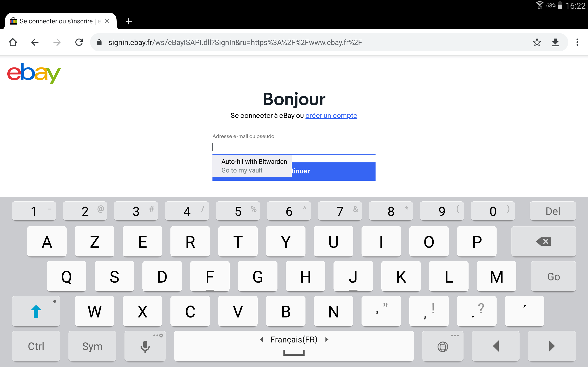Tap the keyboard microphone voice input key

145,346
